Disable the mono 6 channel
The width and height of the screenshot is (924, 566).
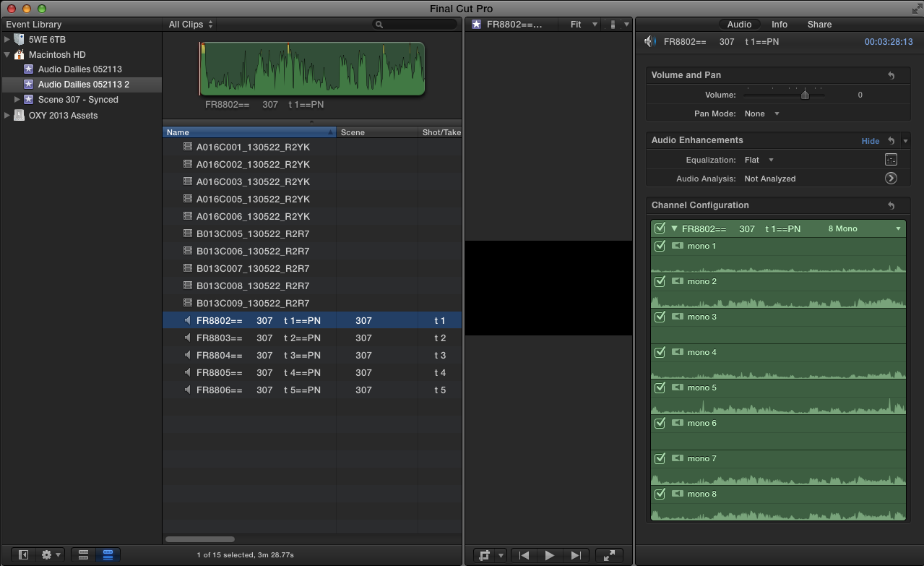(x=660, y=423)
